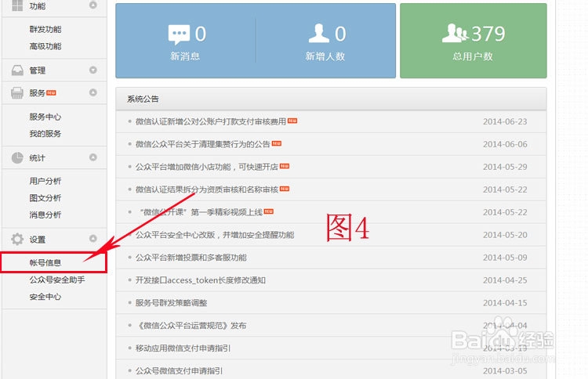
Task: Click the new badge after 微信认证新增公对公账户
Action: pos(292,121)
